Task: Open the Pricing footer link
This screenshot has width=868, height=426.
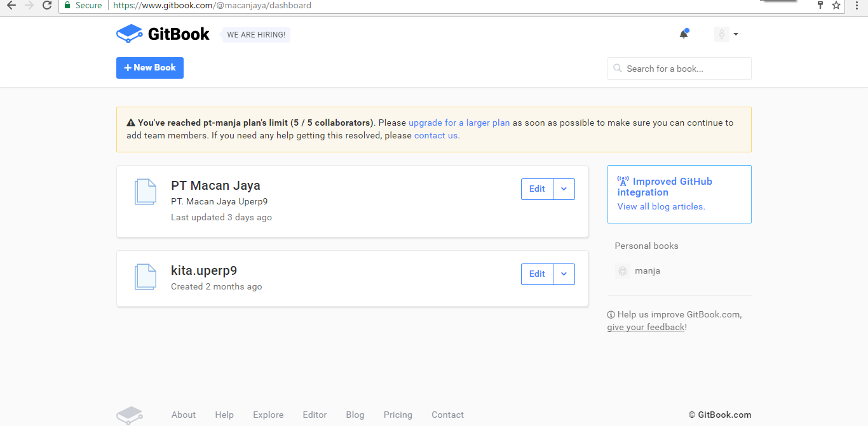Action: (398, 415)
